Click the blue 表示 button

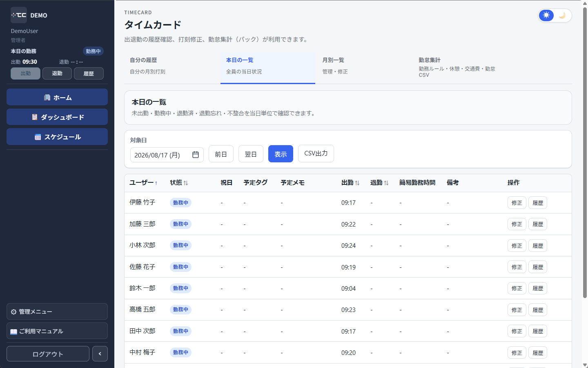281,154
